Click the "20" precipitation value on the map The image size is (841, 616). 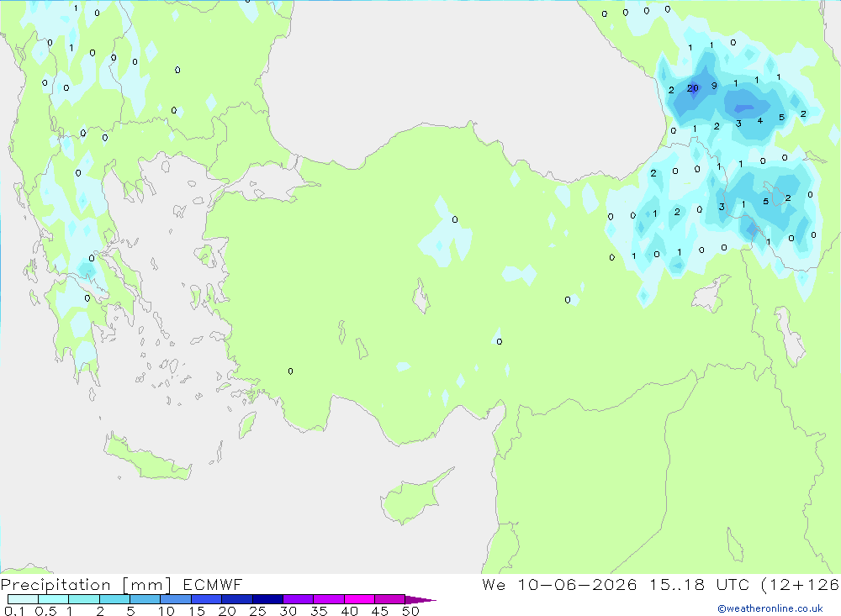click(x=692, y=88)
